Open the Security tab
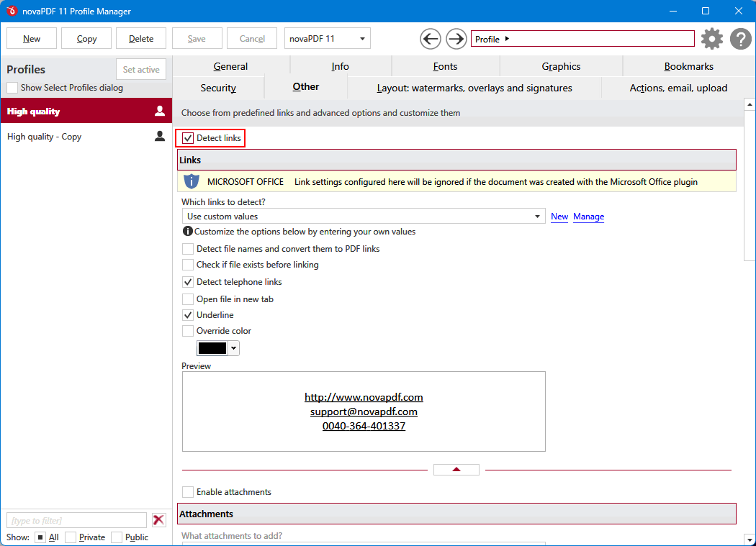This screenshot has width=756, height=546. click(219, 87)
